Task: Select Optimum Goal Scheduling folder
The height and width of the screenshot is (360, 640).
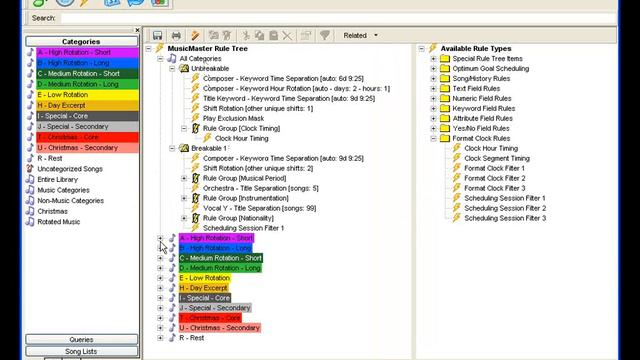Action: (x=491, y=69)
